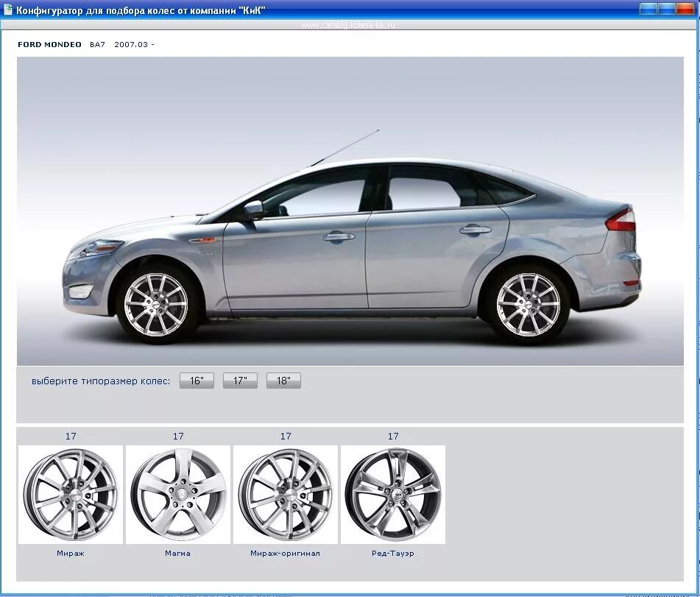Click the 17 size label above Магма

(x=178, y=437)
